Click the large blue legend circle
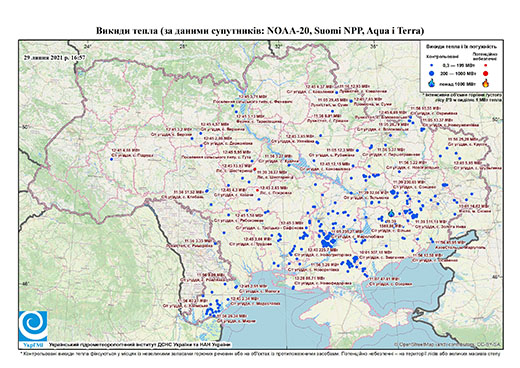This screenshot has width=520, height=368. [432, 73]
